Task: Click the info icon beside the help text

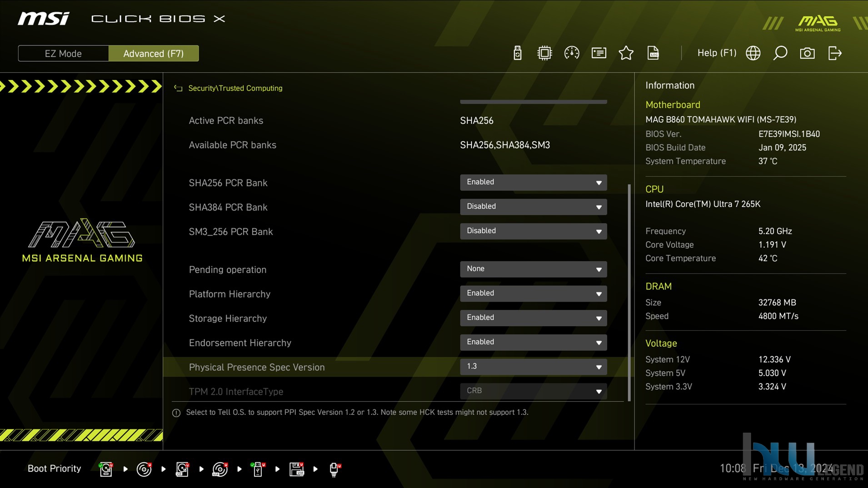Action: (x=176, y=413)
